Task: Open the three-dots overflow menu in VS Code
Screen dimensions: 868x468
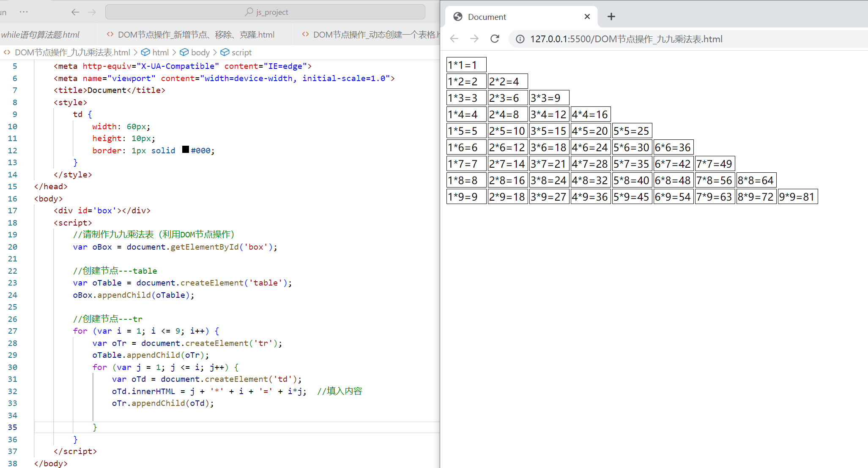Action: pyautogui.click(x=24, y=12)
